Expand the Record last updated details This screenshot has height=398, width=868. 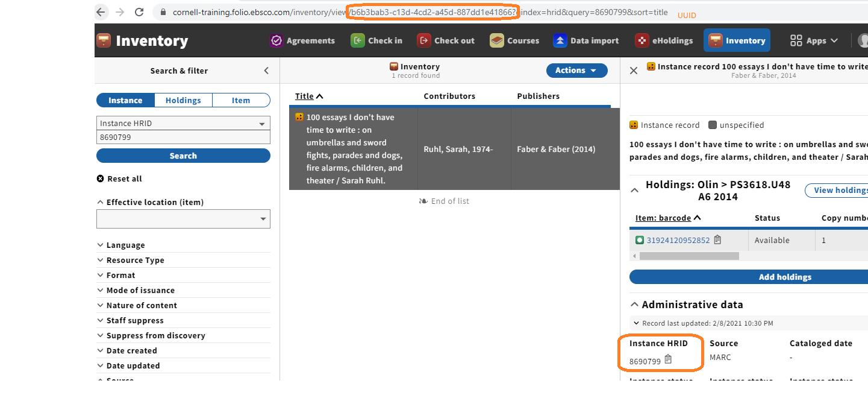click(x=703, y=323)
